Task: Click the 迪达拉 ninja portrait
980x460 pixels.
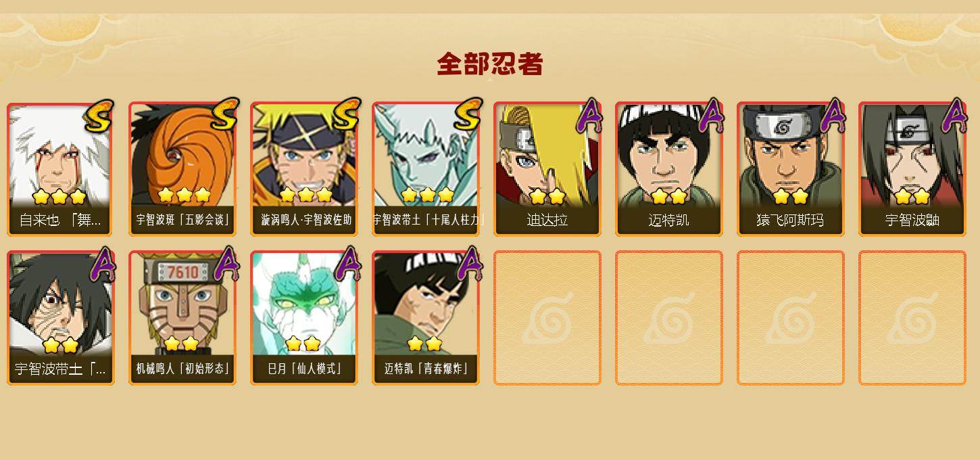Action: click(547, 169)
